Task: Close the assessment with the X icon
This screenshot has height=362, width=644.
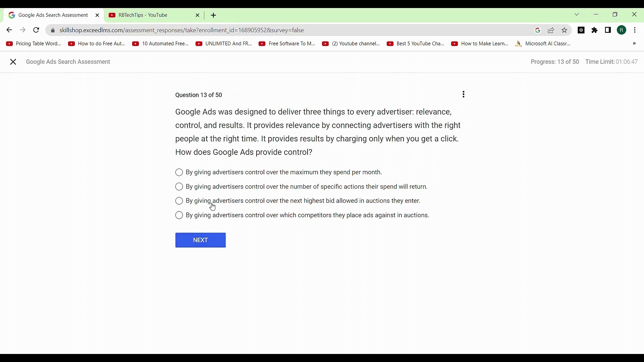Action: pos(13,62)
